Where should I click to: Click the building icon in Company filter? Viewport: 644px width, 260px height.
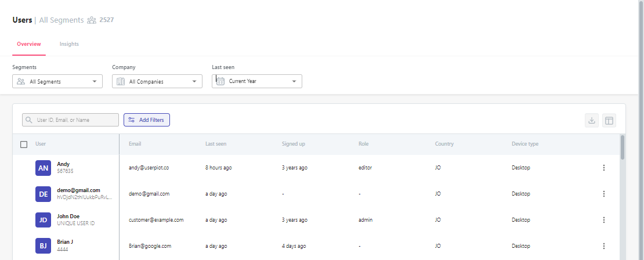[x=121, y=81]
